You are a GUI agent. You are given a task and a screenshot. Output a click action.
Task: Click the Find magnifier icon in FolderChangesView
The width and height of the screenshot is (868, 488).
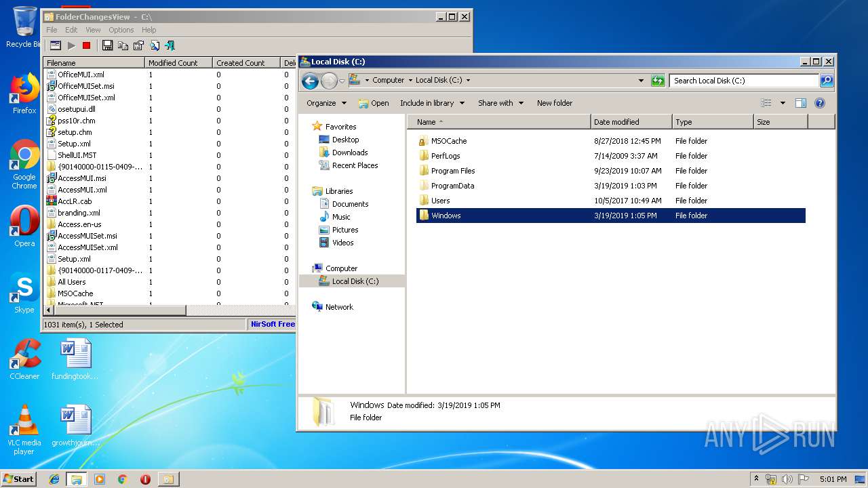tap(154, 45)
